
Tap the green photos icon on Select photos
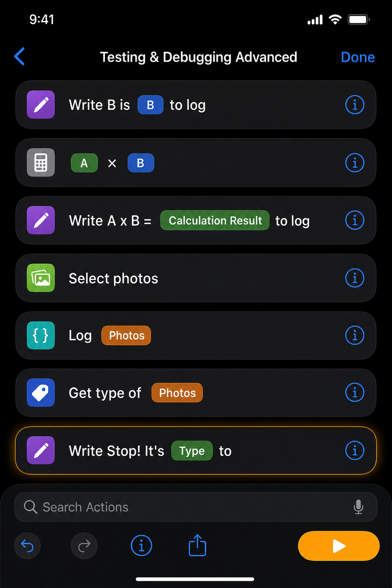pos(40,278)
